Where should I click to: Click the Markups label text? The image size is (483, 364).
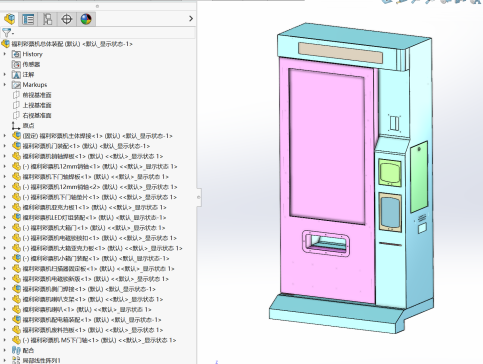(x=35, y=85)
